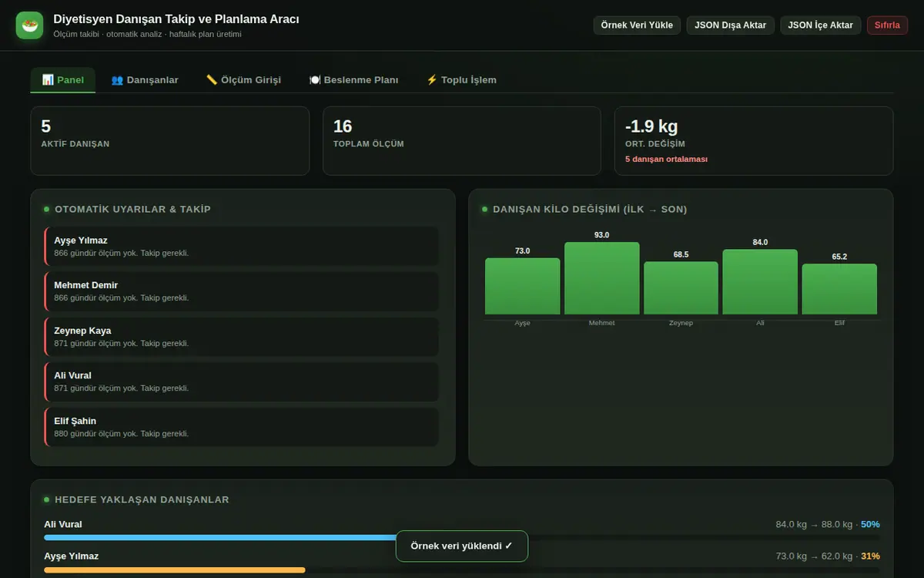The height and width of the screenshot is (578, 924).
Task: Select Ali's 84.0 chart bar
Action: pyautogui.click(x=760, y=282)
